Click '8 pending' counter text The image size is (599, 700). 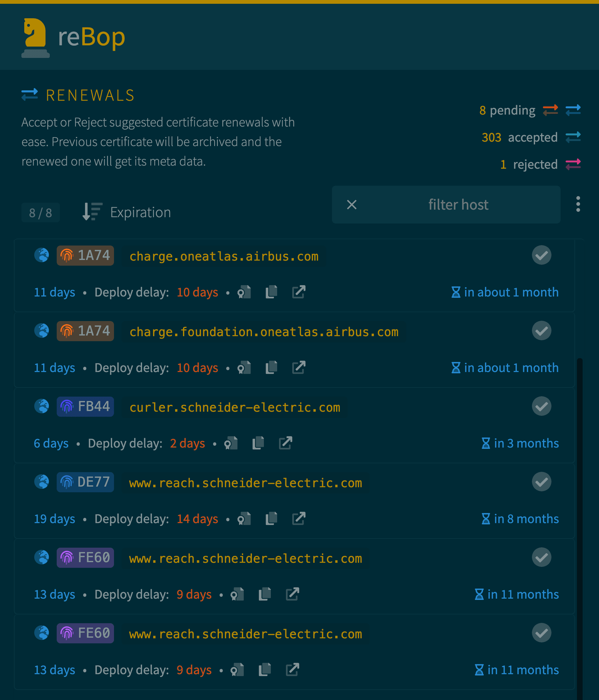coord(507,110)
